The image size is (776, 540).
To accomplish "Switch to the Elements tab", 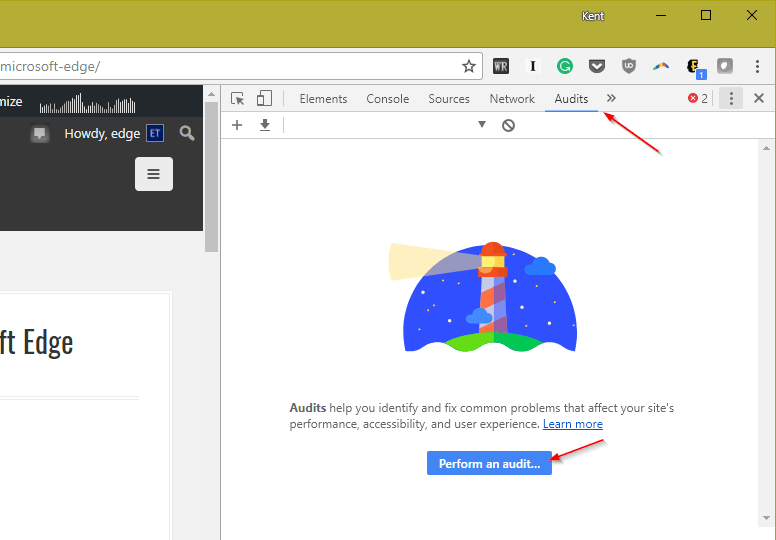I will click(x=323, y=99).
